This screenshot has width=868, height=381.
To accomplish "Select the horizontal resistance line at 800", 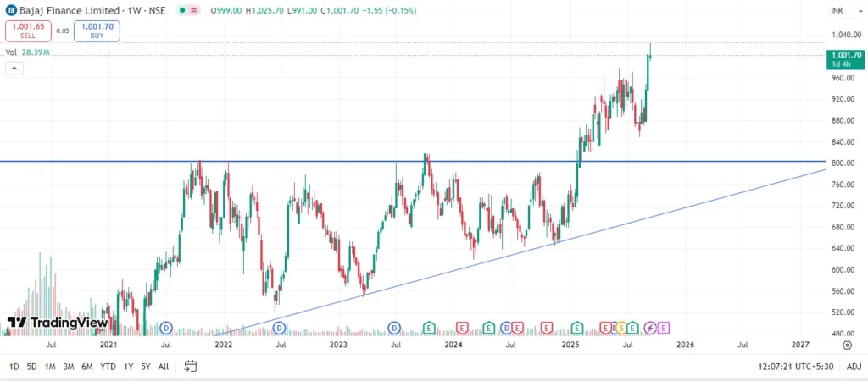I will pos(339,161).
